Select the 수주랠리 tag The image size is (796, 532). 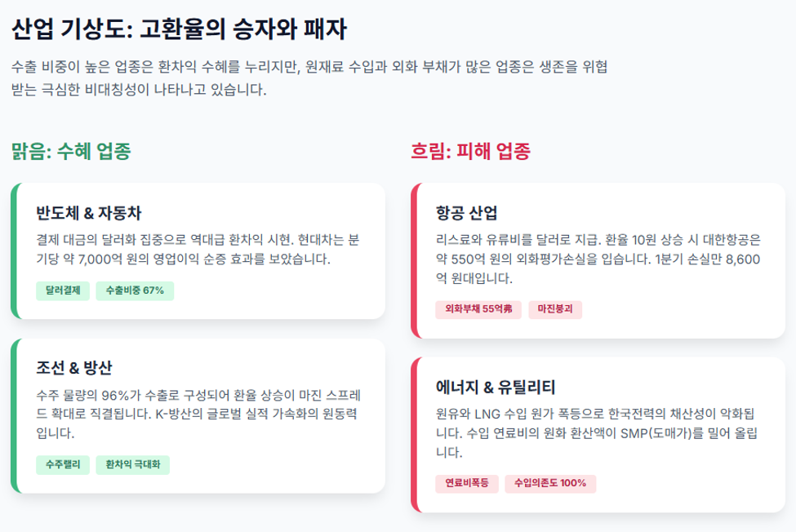click(x=63, y=464)
